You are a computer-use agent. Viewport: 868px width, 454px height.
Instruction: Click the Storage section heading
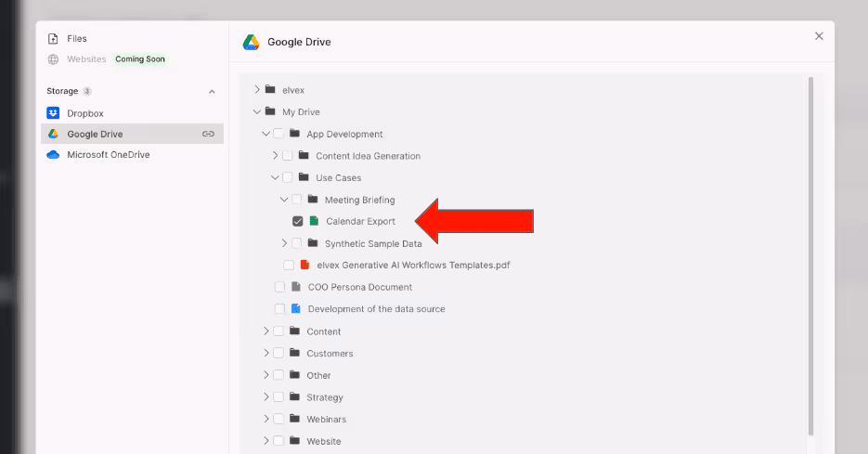pos(62,91)
